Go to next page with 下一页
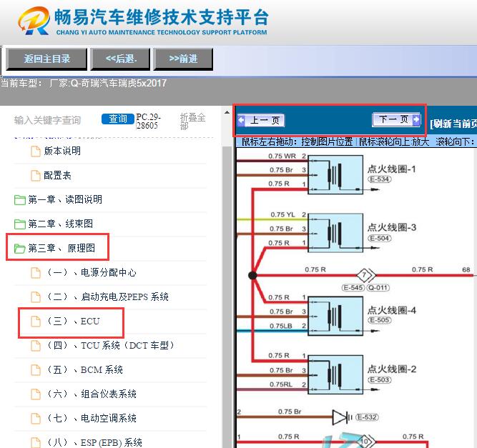This screenshot has width=477, height=448. [396, 119]
